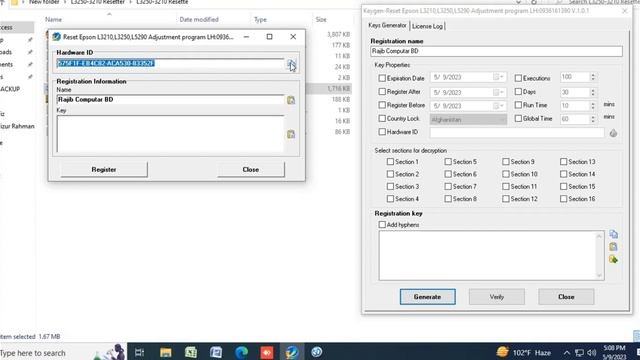The height and width of the screenshot is (360, 640).
Task: Open Word icon on taskbar
Action: click(x=216, y=352)
